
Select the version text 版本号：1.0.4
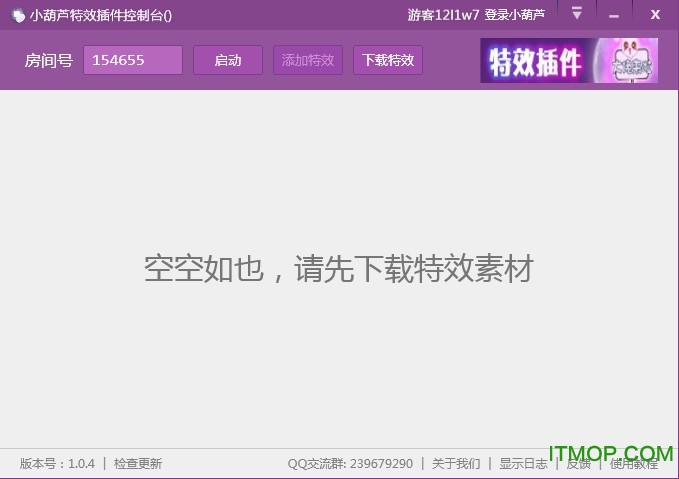tap(57, 464)
